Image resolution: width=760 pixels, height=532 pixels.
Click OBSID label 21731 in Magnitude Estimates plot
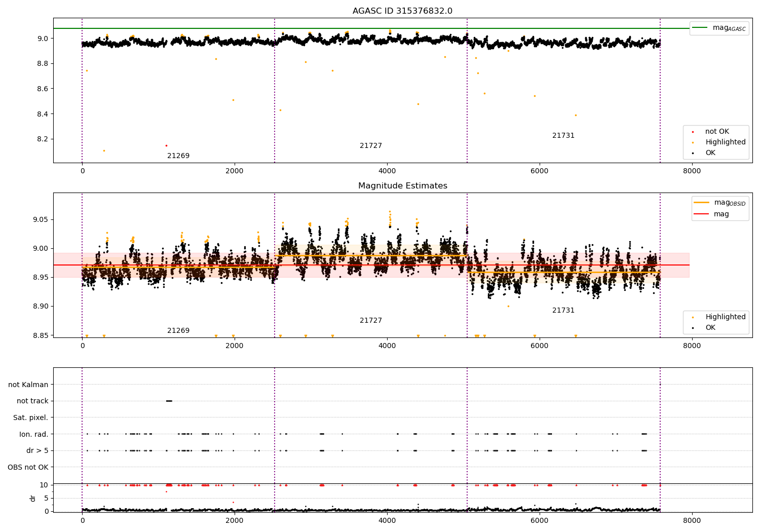563,311
